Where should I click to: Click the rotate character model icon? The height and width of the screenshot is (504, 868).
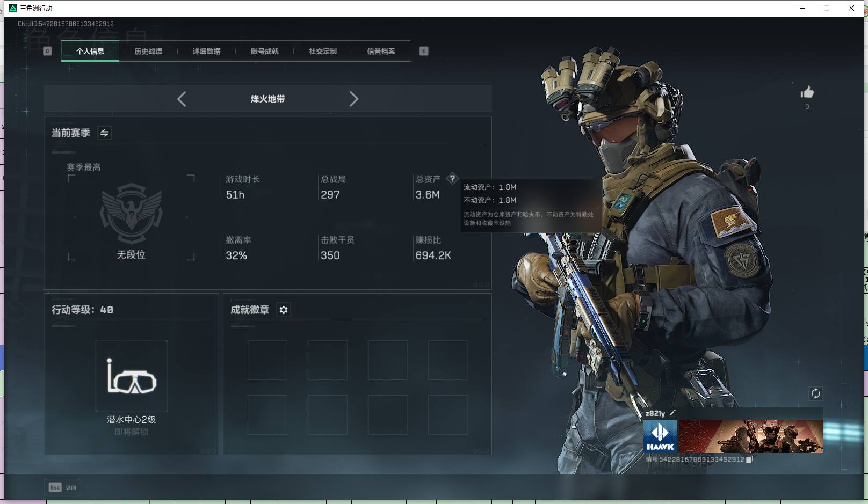(x=815, y=393)
